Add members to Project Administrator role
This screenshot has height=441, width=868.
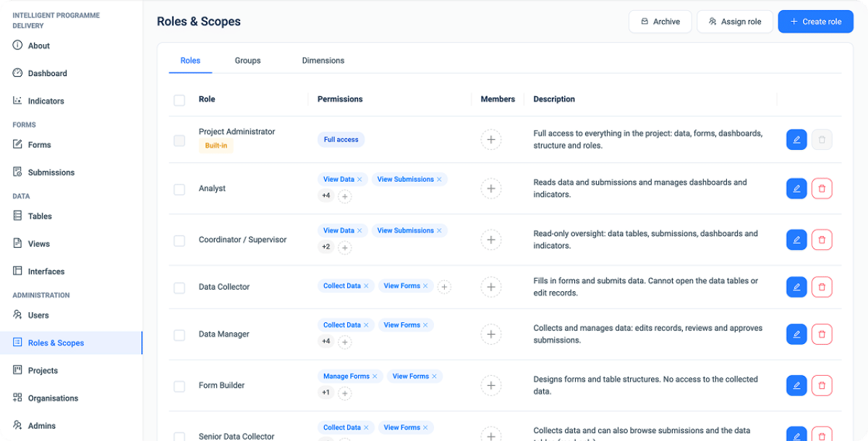[x=490, y=140]
